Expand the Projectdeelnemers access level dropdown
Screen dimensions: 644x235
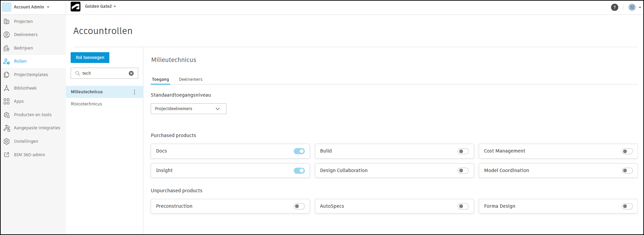pyautogui.click(x=188, y=109)
